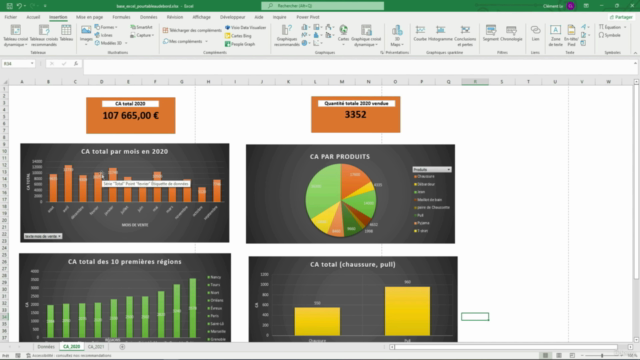Screen dimensions: 640x360
Task: Click the Undo arrow in title bar
Action: 19,6
